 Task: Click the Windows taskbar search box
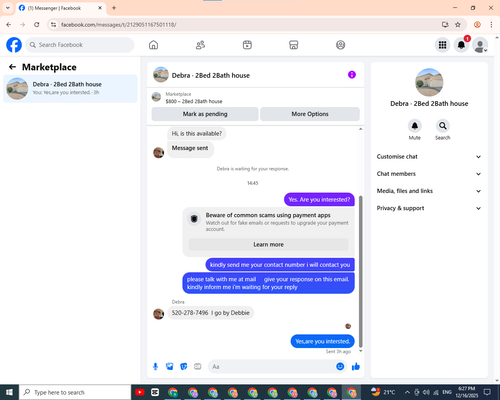pos(75,392)
